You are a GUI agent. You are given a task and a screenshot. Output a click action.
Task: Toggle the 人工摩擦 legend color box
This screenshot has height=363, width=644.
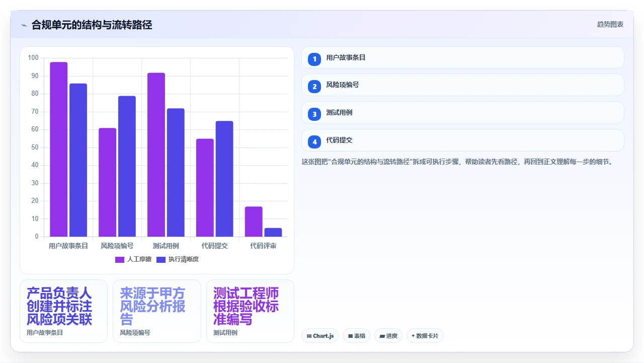click(x=120, y=259)
